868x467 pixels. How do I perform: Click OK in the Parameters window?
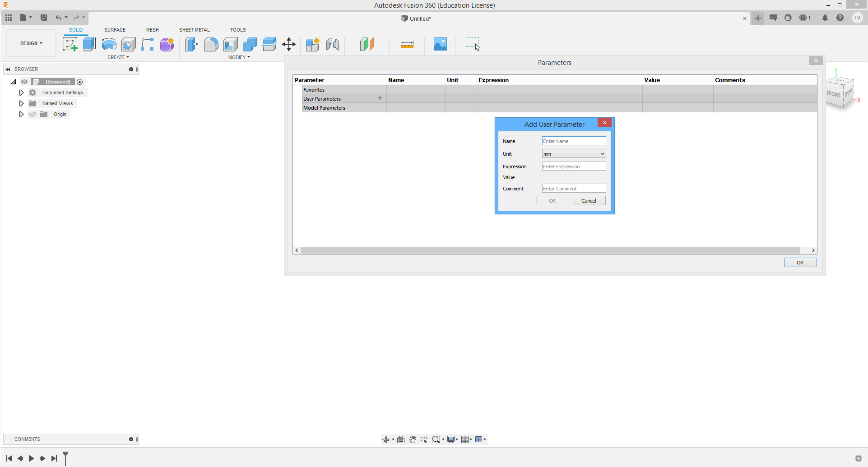800,263
